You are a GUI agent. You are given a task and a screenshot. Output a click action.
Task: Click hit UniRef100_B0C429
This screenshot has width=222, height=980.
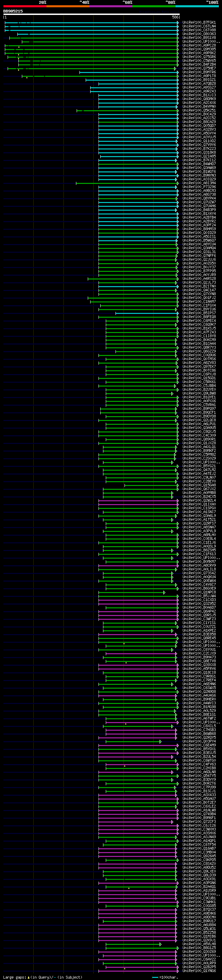[199, 114]
